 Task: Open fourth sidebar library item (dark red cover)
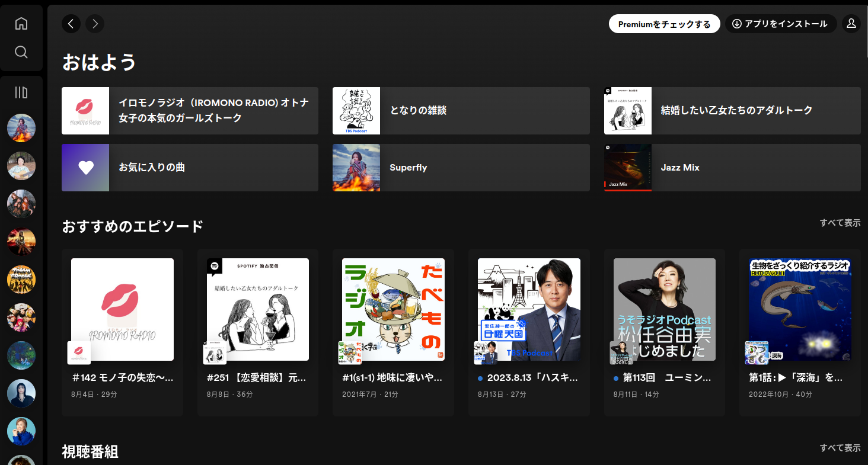pos(21,242)
